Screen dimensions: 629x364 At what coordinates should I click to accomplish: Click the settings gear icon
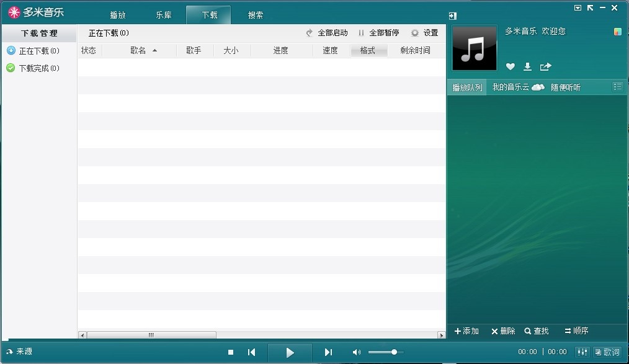point(415,33)
